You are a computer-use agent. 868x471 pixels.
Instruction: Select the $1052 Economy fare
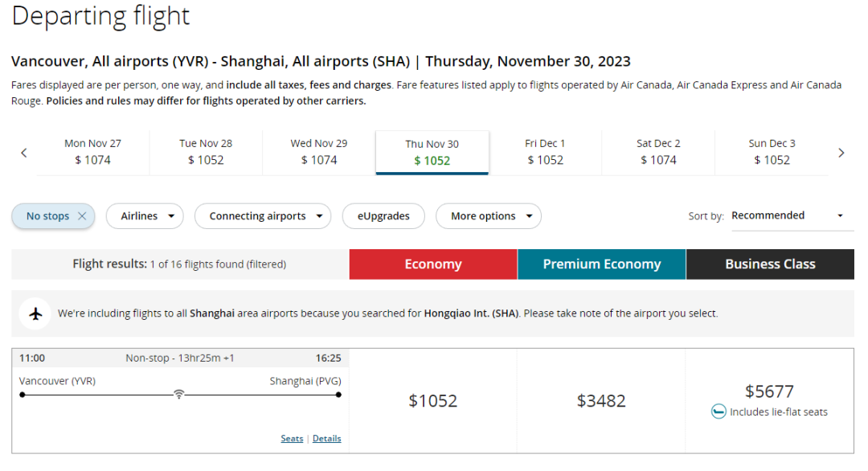coord(433,401)
